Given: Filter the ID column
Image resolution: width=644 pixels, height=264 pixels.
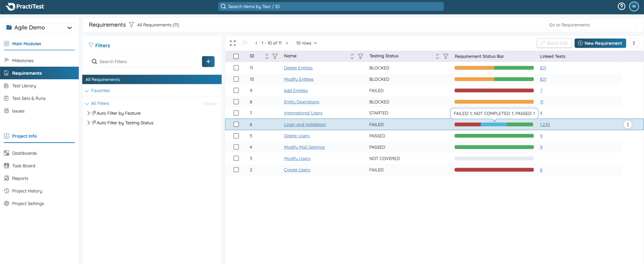Looking at the screenshot, I should tap(275, 56).
